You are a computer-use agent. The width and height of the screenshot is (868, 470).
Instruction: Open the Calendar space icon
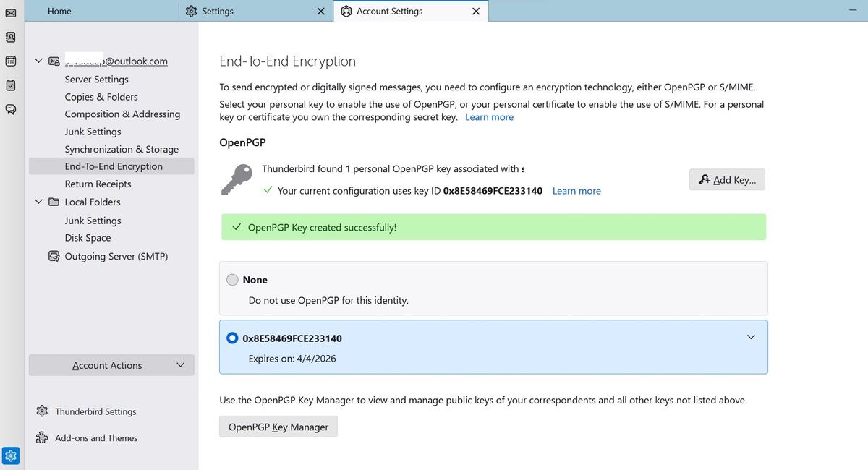tap(11, 61)
